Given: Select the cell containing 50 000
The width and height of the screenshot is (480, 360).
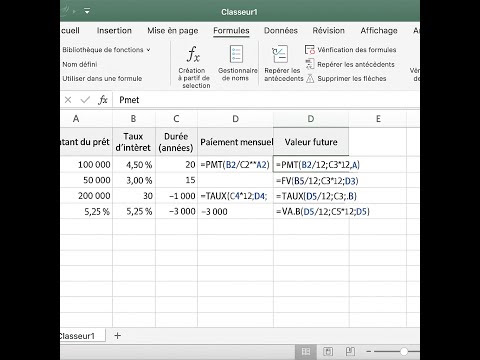Looking at the screenshot, I should (x=86, y=180).
